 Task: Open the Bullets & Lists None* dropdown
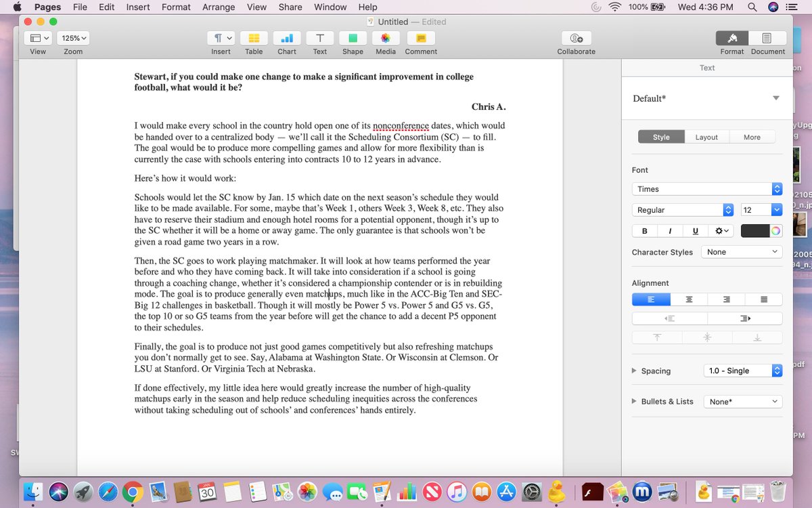(743, 402)
